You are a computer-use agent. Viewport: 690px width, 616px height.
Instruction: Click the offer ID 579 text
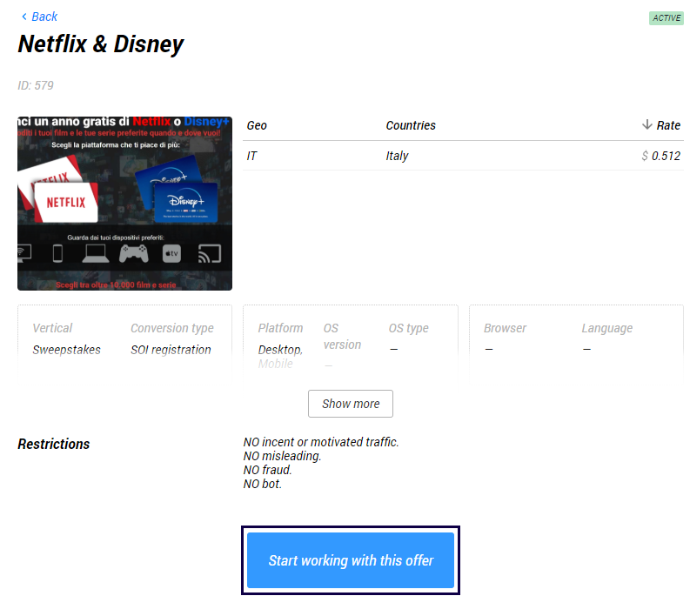pyautogui.click(x=36, y=85)
